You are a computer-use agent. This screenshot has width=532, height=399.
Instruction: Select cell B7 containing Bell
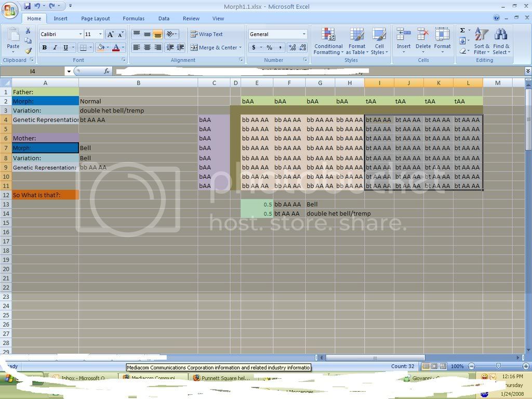pos(138,148)
